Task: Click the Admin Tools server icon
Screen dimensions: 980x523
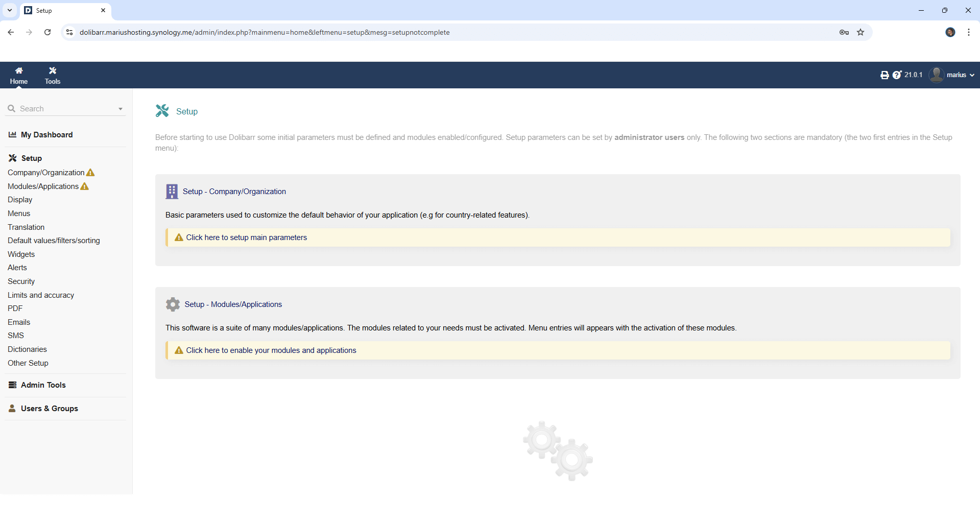Action: (13, 385)
